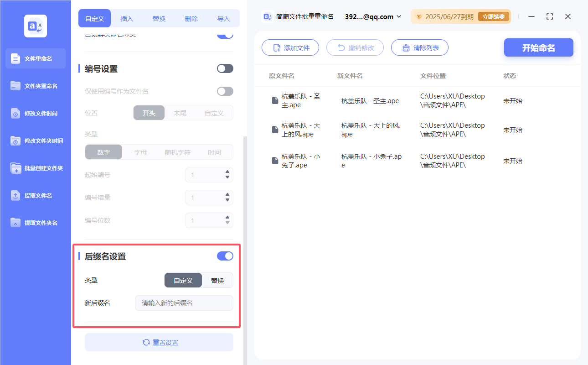Open the account email dropdown
Image resolution: width=588 pixels, height=365 pixels.
click(372, 16)
